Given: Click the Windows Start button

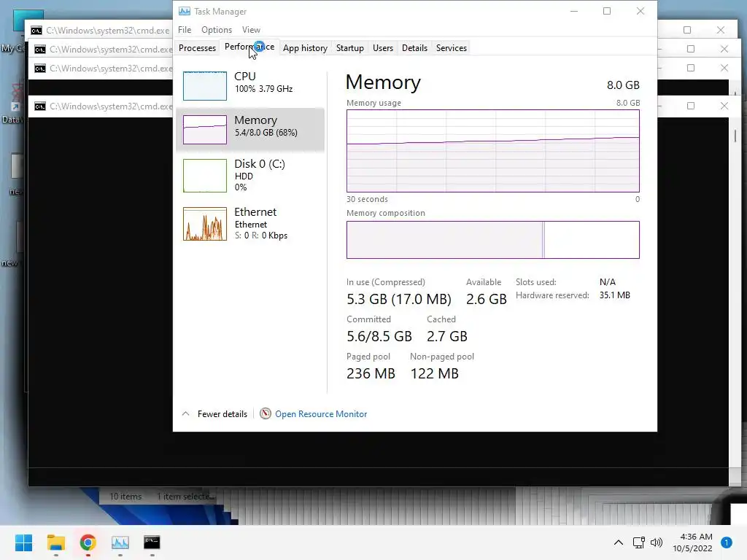Looking at the screenshot, I should (24, 542).
